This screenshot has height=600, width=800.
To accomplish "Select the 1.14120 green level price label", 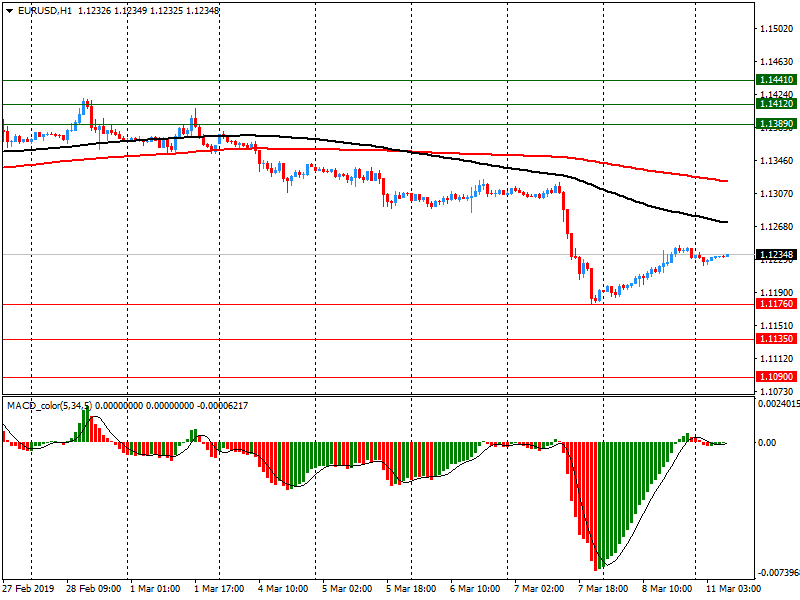I will (777, 104).
